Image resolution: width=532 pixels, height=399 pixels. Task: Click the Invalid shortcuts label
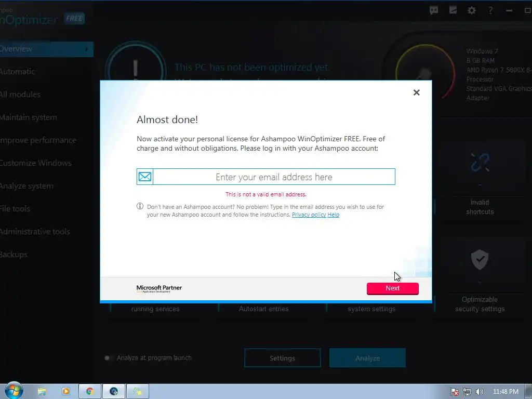(x=480, y=207)
